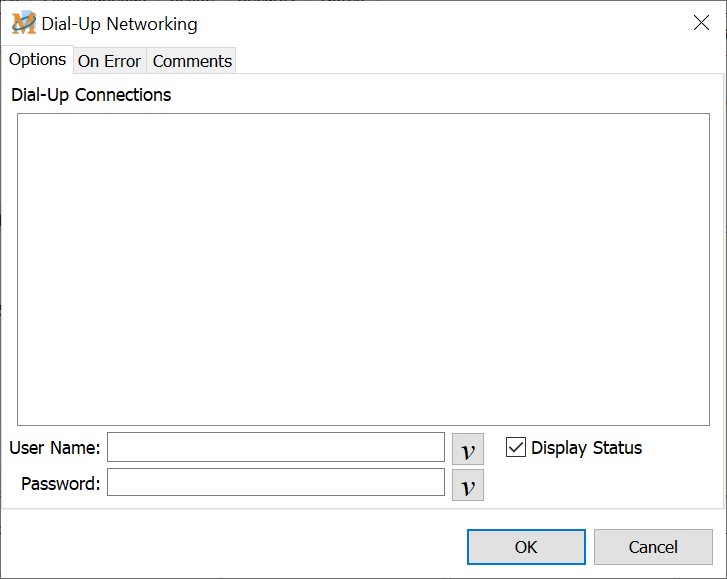Close the Dial-Up Networking dialog

[x=701, y=24]
